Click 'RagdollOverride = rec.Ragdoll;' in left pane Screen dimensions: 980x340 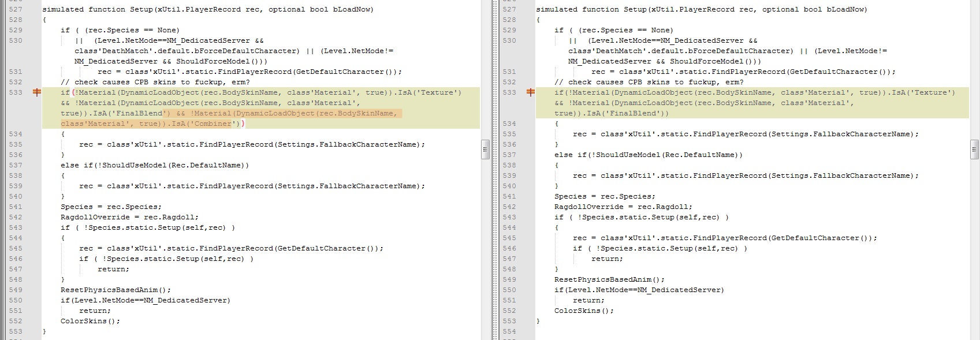point(130,217)
